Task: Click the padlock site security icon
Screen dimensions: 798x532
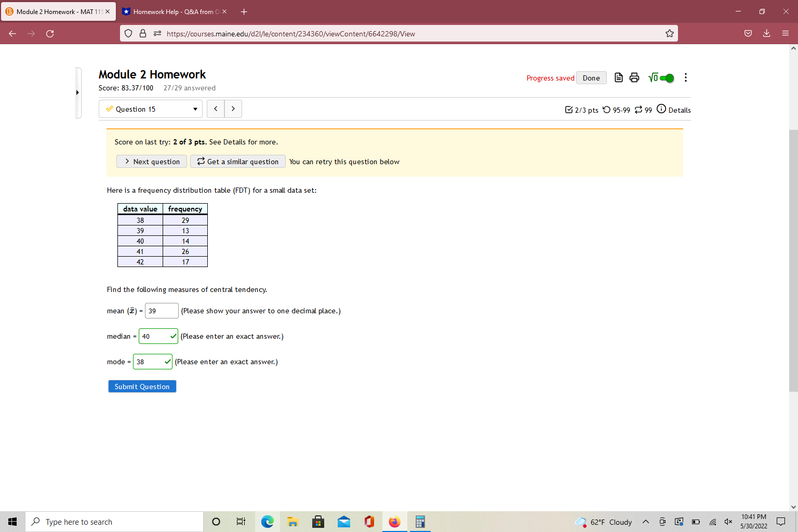Action: tap(143, 34)
